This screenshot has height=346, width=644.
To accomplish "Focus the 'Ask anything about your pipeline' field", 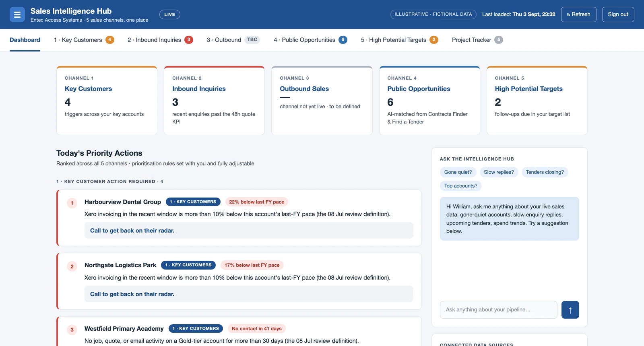I will 498,310.
